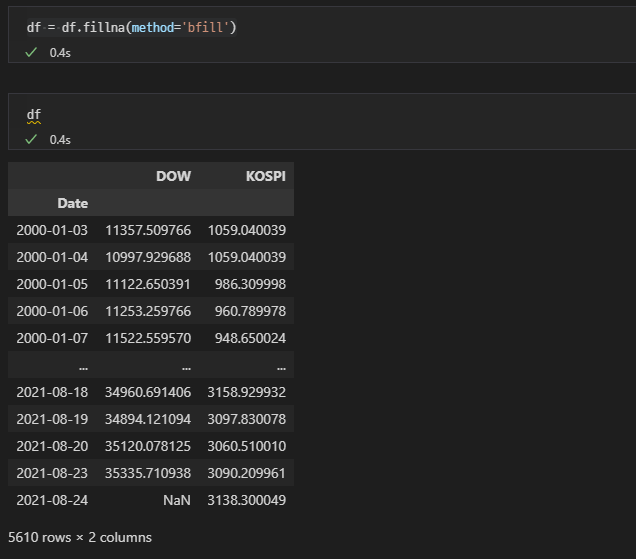Click the green checkmark of the fillna cell
Screen dimensions: 636x559
coord(31,52)
